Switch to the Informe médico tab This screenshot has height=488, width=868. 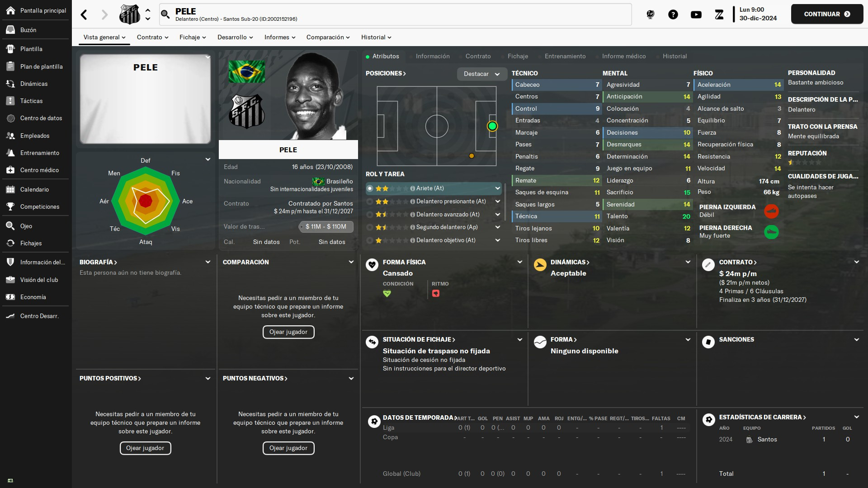coord(624,56)
